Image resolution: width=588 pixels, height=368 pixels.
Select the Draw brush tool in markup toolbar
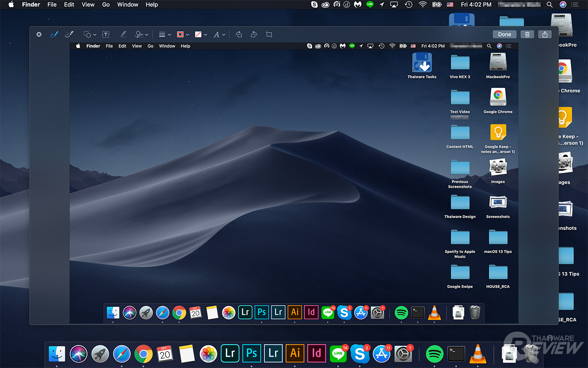click(x=69, y=34)
